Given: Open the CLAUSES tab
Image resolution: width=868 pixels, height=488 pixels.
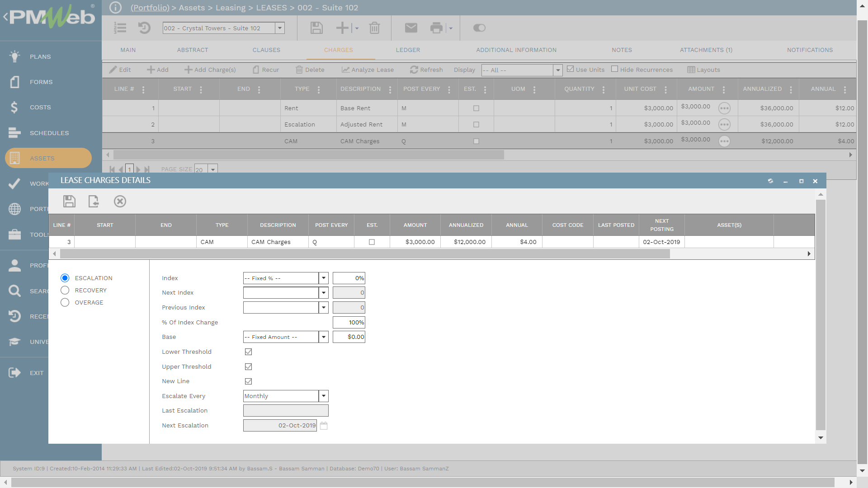Looking at the screenshot, I should [x=266, y=50].
